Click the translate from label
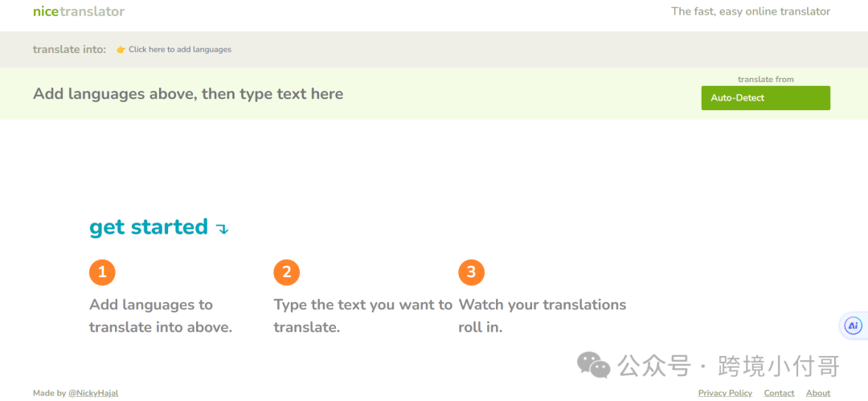 point(766,80)
